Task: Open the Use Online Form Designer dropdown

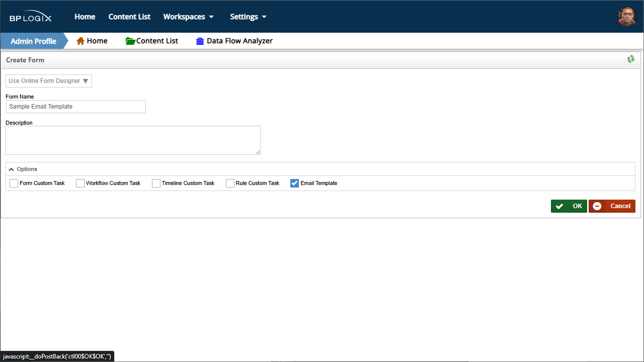Action: [49, 81]
